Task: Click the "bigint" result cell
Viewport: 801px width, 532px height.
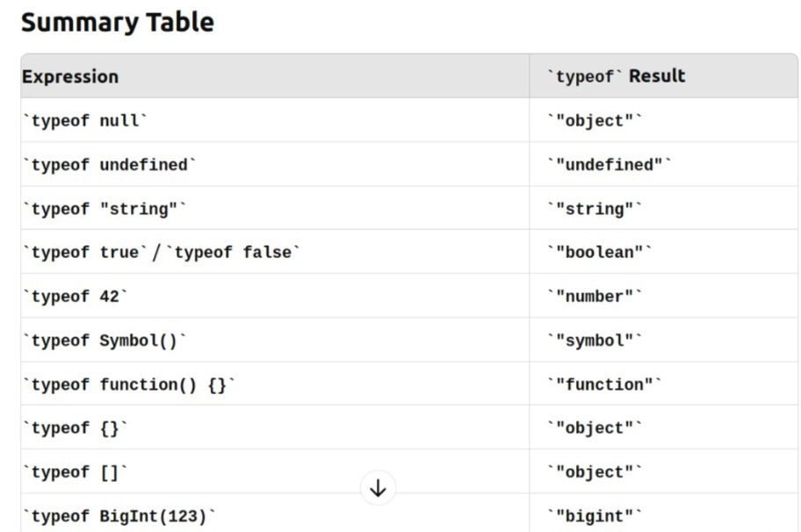Action: click(x=664, y=514)
